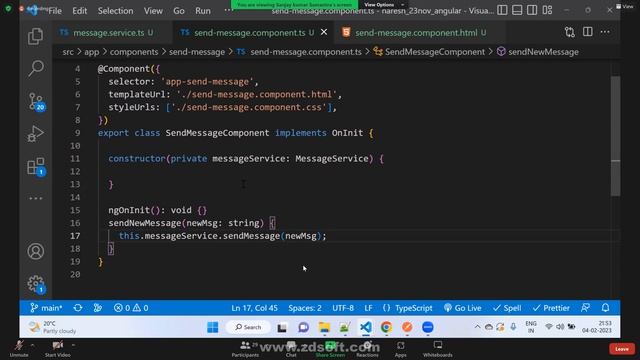Click the feedback icon in status bar
The height and width of the screenshot is (360, 640).
click(x=585, y=308)
